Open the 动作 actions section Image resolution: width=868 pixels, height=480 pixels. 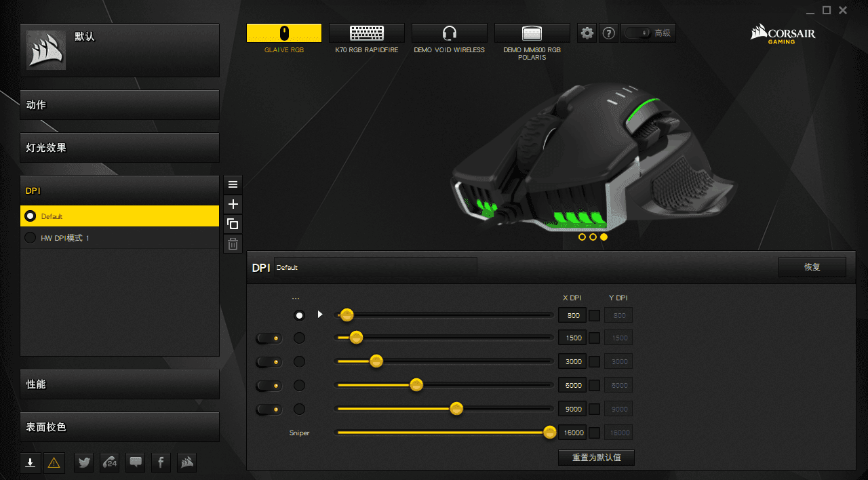119,105
